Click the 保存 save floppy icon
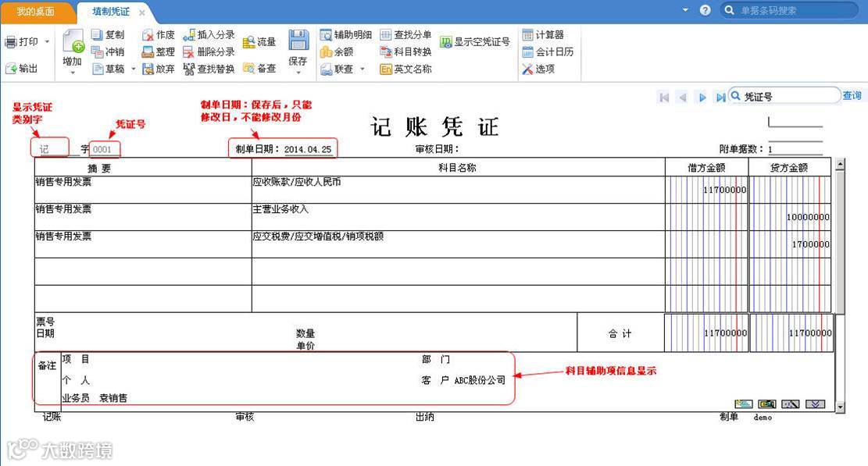This screenshot has width=868, height=466. [298, 40]
